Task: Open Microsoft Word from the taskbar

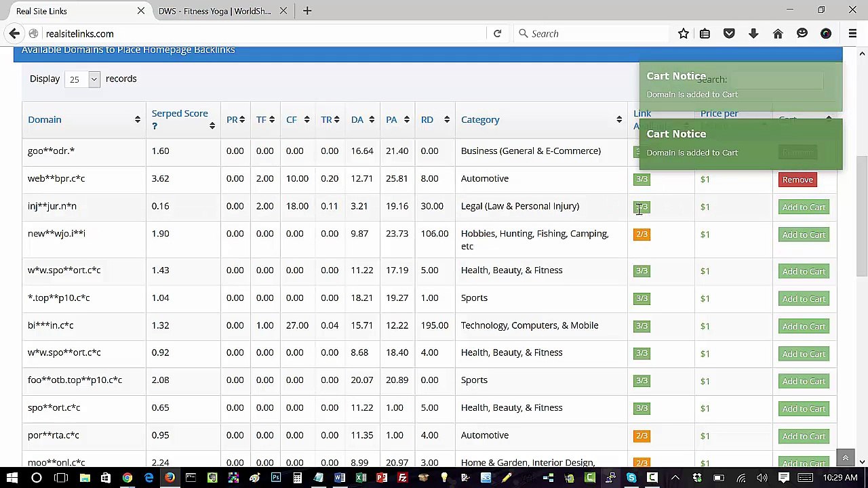Action: pos(339,478)
